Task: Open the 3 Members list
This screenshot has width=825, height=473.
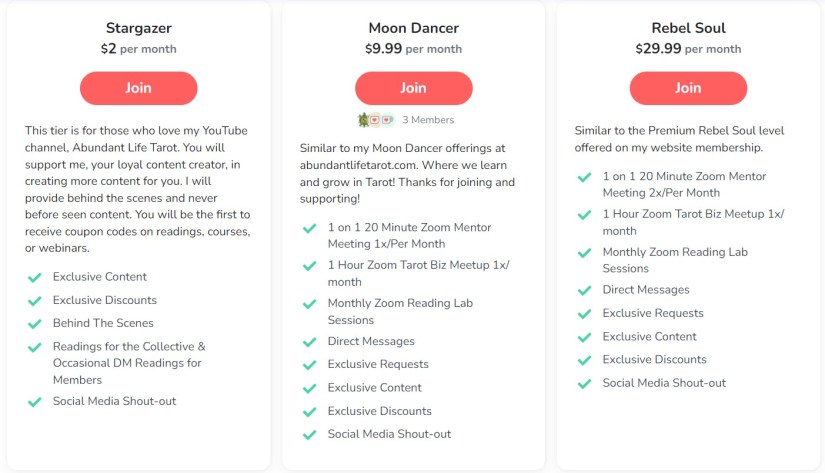Action: click(x=428, y=120)
